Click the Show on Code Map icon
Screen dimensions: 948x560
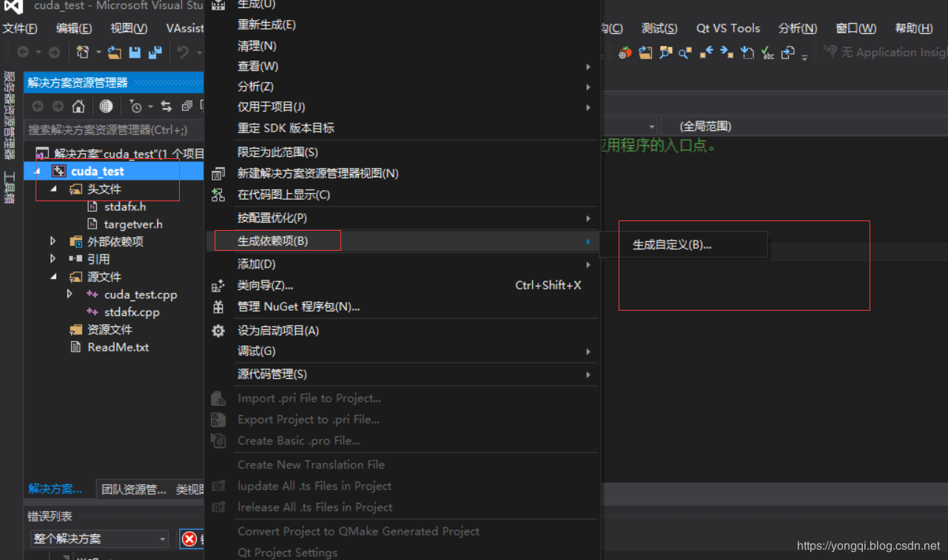coord(218,195)
